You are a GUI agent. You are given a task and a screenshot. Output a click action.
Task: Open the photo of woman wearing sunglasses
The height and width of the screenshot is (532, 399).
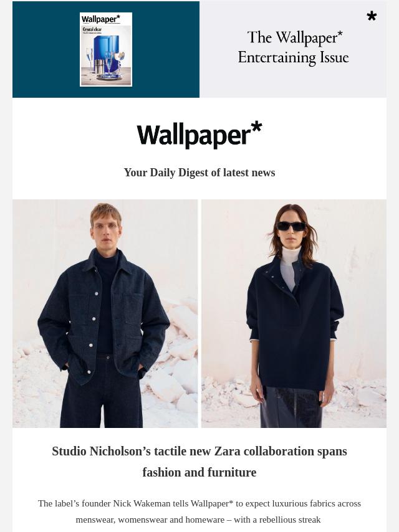pos(294,313)
